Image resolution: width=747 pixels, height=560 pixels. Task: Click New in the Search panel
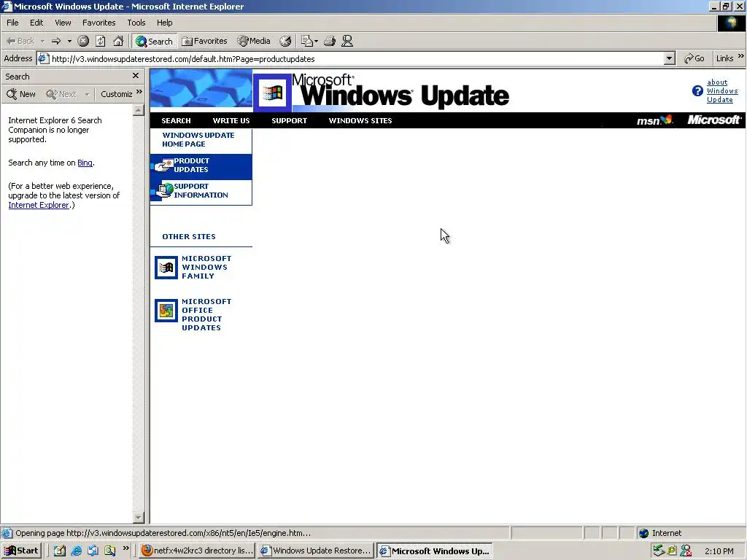(x=21, y=94)
